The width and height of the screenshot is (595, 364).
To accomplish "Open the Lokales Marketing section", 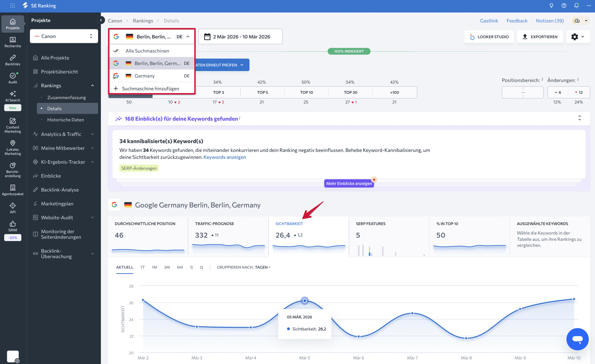I will (x=13, y=148).
